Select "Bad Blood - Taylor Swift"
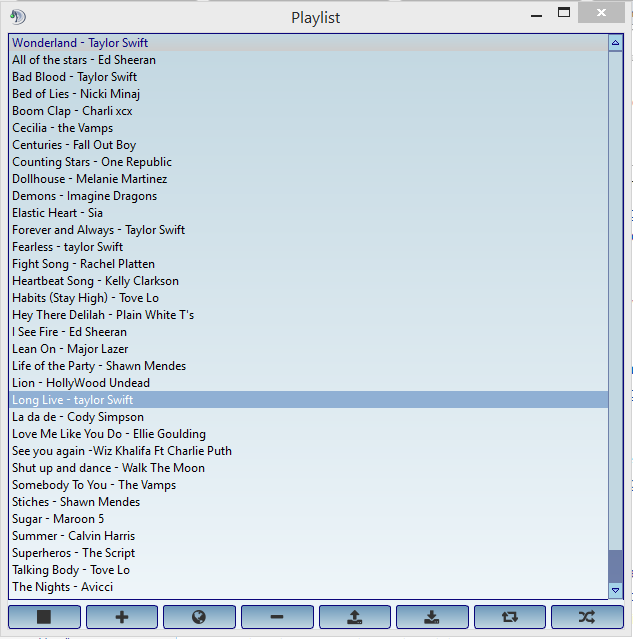The width and height of the screenshot is (633, 639). [308, 77]
